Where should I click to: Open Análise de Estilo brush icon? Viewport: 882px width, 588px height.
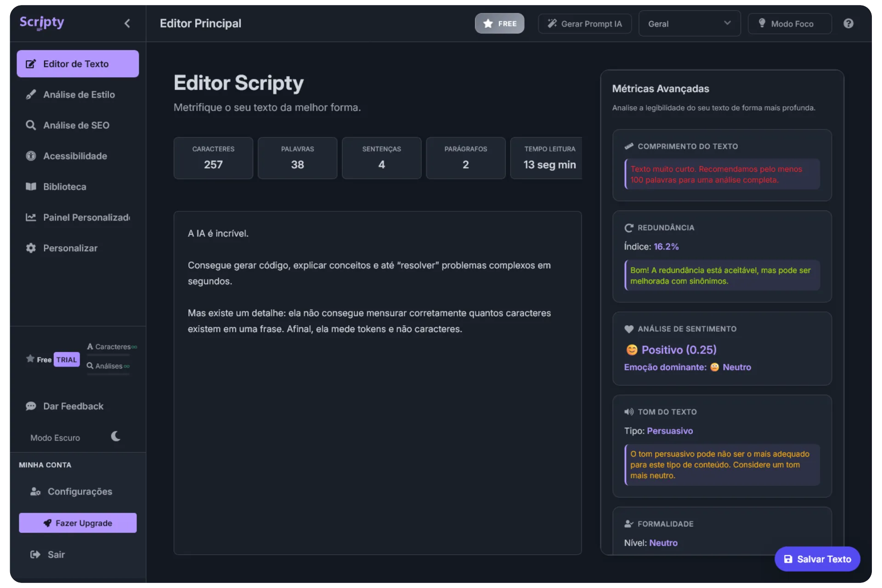click(x=31, y=95)
